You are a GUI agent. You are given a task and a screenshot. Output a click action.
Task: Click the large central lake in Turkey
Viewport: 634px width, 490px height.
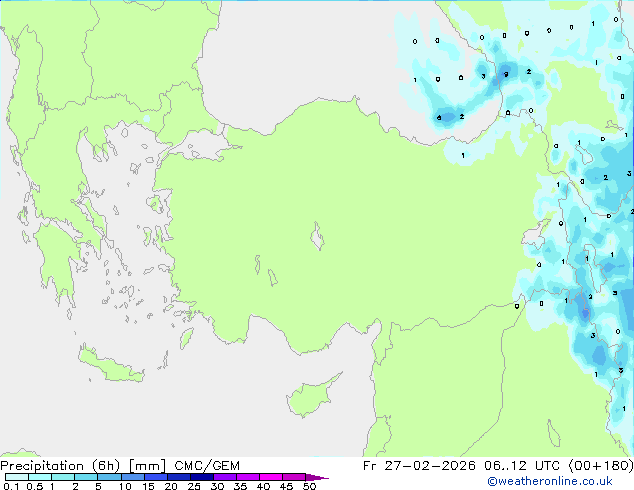[317, 236]
